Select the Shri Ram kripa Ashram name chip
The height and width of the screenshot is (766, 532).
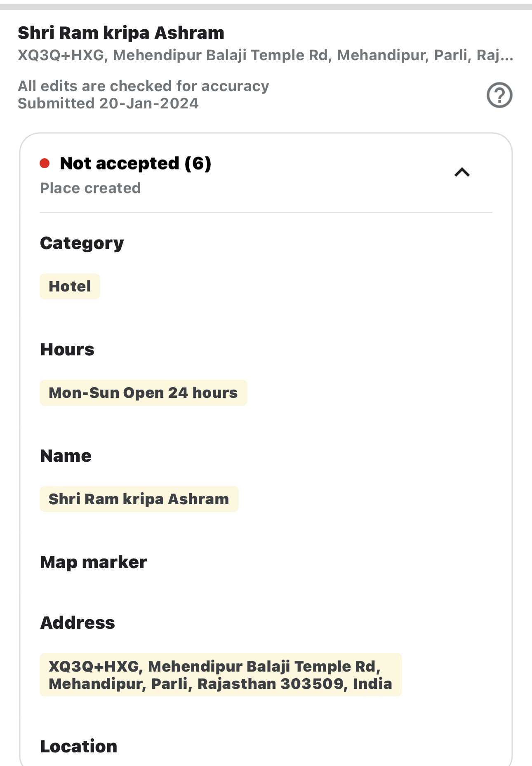[x=139, y=499]
